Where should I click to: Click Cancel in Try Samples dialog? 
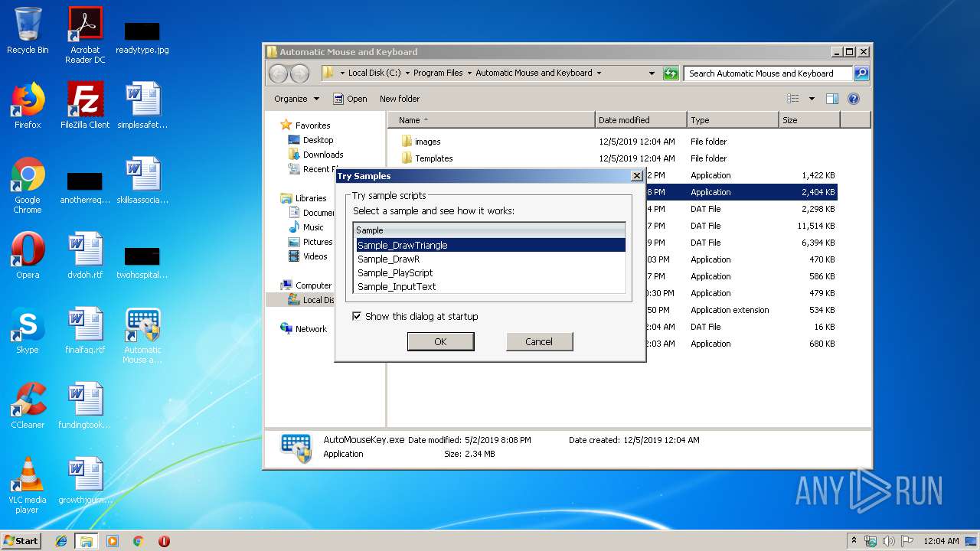point(539,341)
